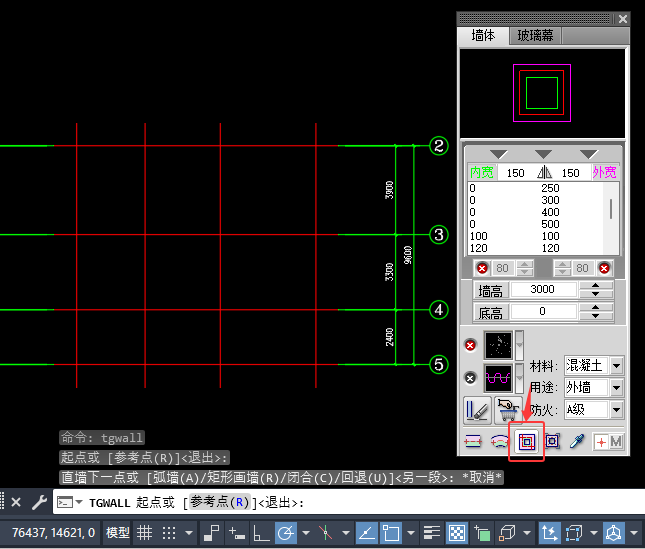Viewport: 645px width, 549px height.
Task: Click the 墙高 wall height button
Action: (490, 291)
